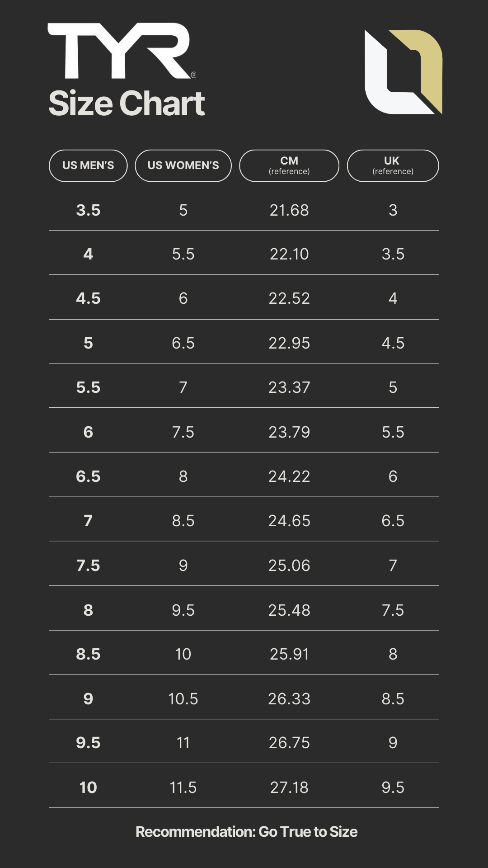This screenshot has width=488, height=868.
Task: Select the US WOMEN'S column header
Action: (183, 165)
